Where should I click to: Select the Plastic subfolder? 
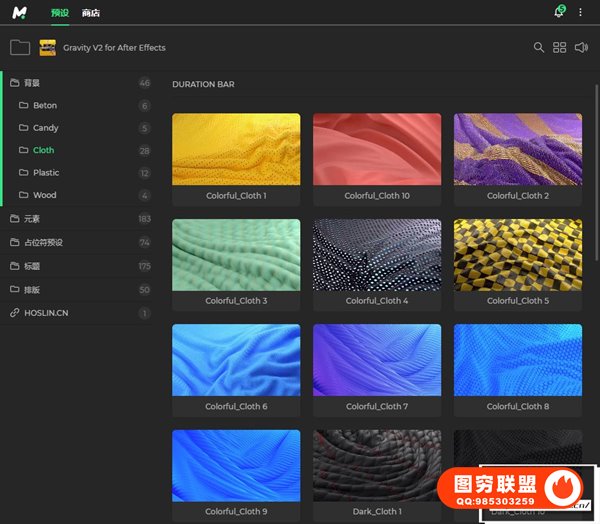click(46, 173)
